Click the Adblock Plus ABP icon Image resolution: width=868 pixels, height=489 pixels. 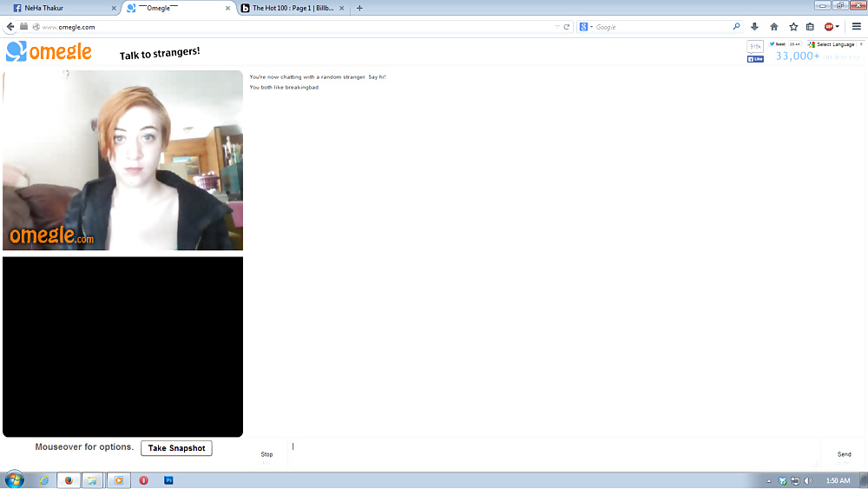pyautogui.click(x=829, y=27)
